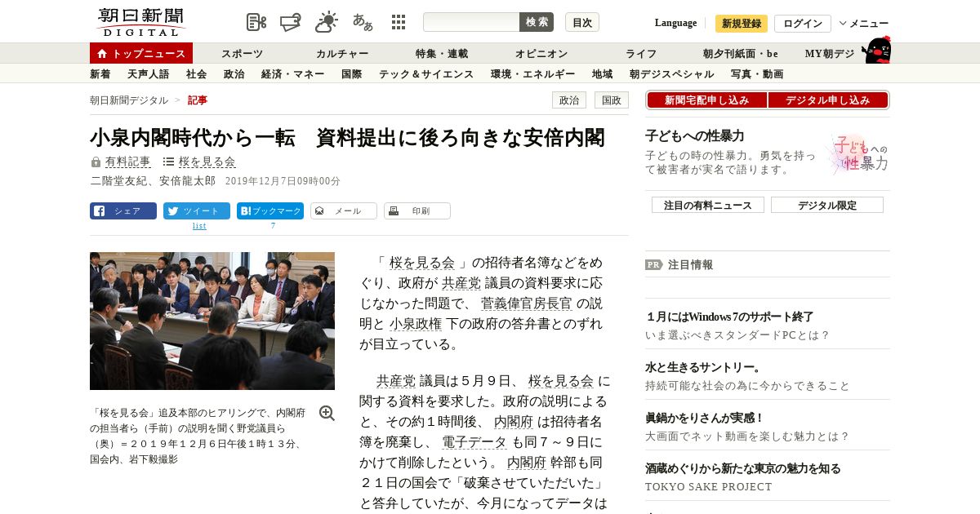Click the Asahi Shimbun Digital logo
Screen dimensions: 980x514
140,22
